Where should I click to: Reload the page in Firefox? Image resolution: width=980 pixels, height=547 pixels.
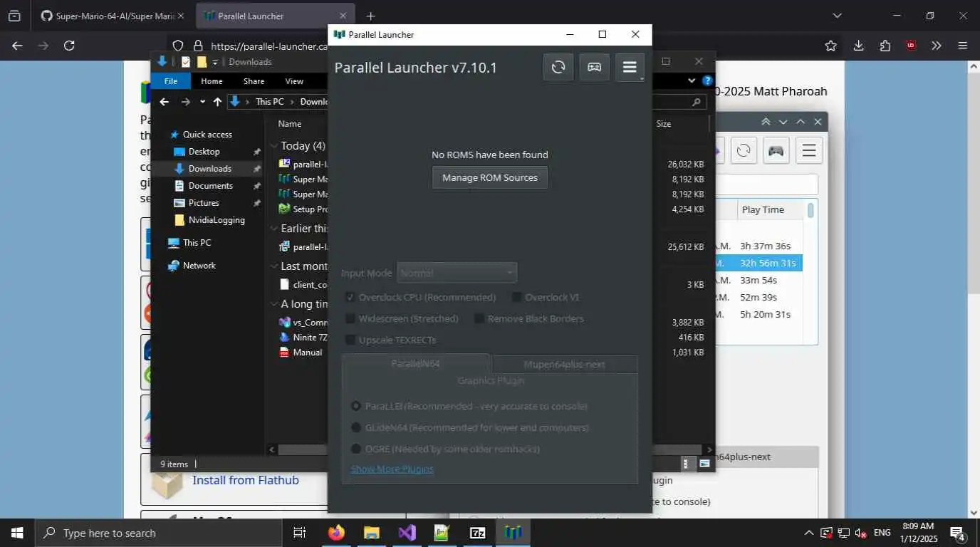(69, 46)
